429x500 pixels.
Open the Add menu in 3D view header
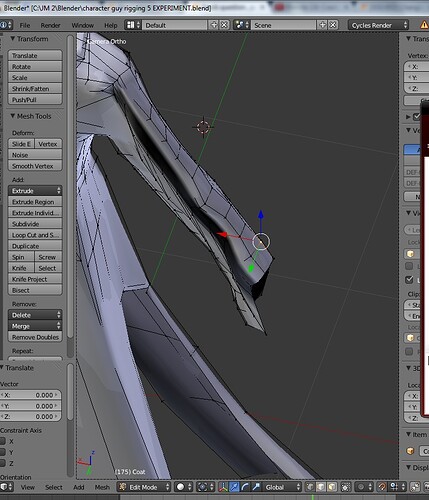79,487
